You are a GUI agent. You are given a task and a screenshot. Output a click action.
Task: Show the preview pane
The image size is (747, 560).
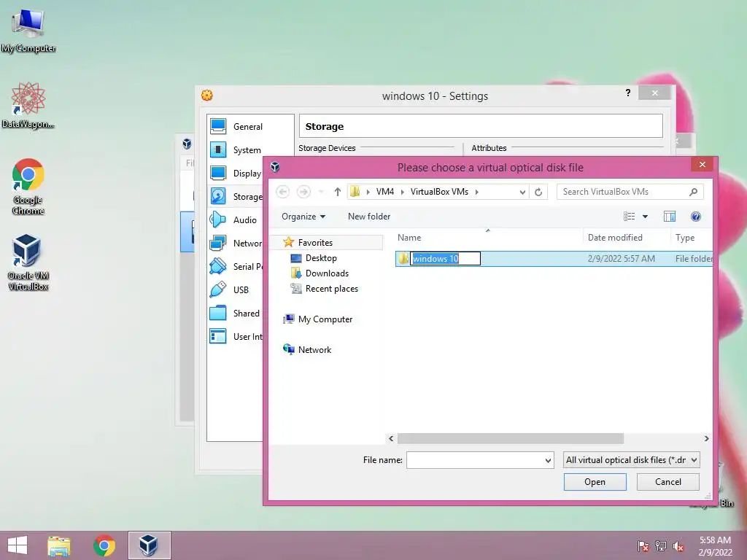pos(670,217)
